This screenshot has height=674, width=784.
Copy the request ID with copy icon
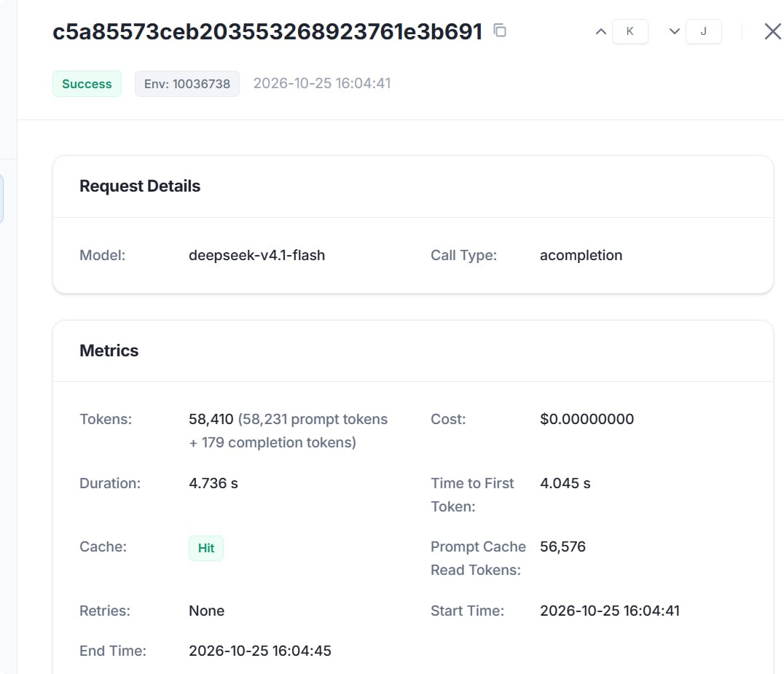pos(500,31)
